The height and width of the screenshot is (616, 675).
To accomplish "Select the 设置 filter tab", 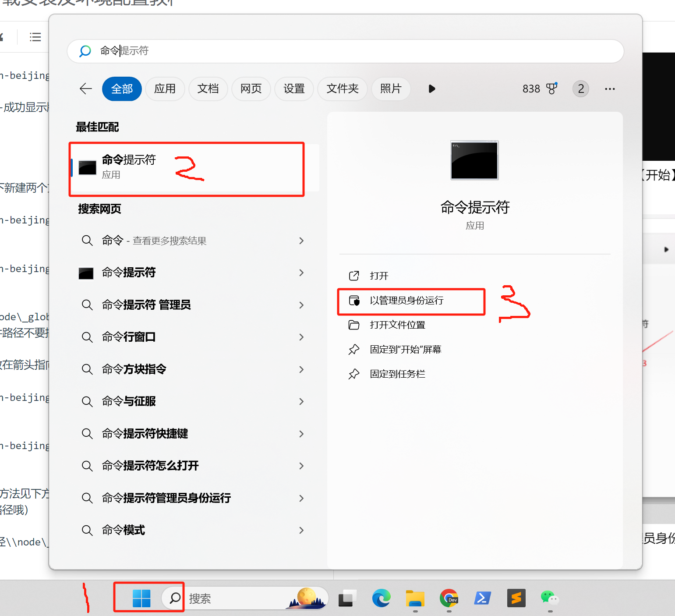I will (x=294, y=89).
